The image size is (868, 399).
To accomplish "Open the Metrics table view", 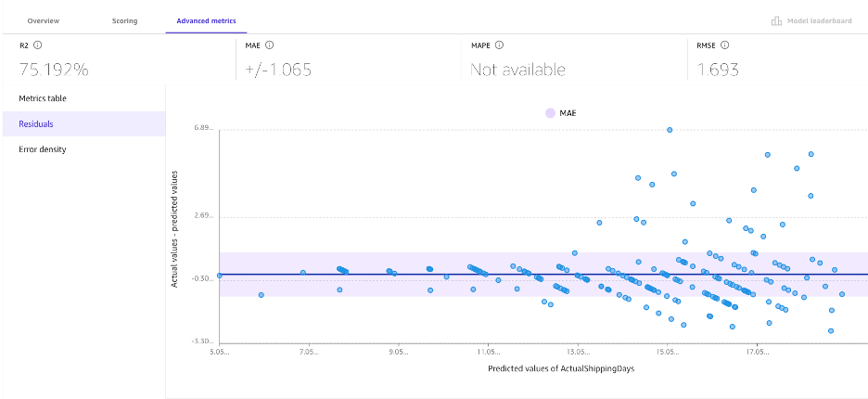I will [x=43, y=98].
